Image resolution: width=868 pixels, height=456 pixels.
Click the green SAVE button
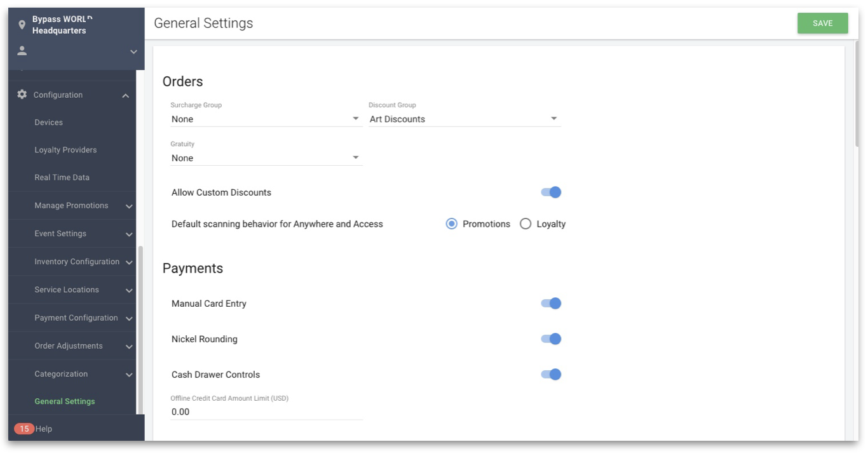click(822, 23)
